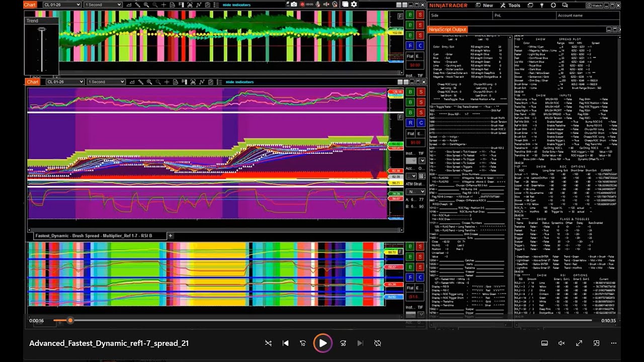Toggle Hide Indicators on middle chart
This screenshot has height=362, width=644.
pyautogui.click(x=239, y=82)
